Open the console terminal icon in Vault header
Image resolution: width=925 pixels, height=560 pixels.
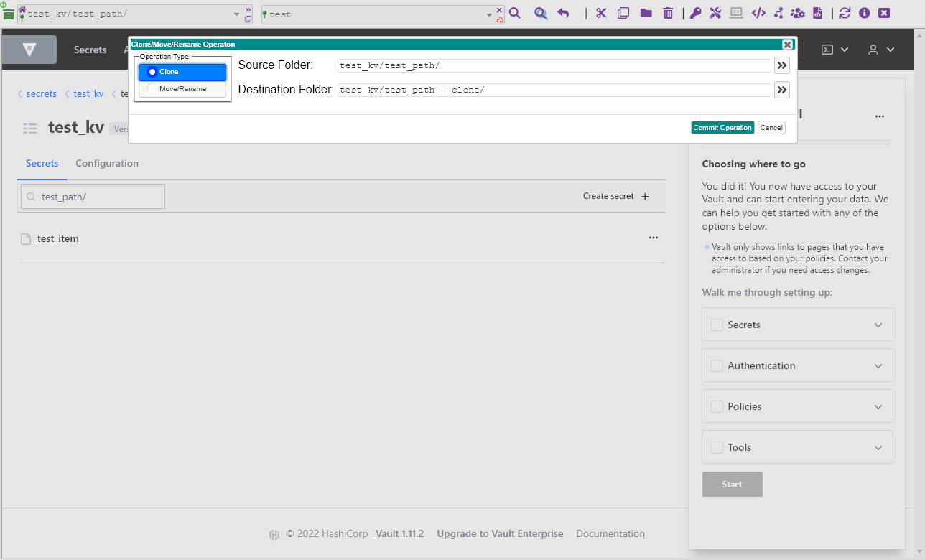(x=827, y=50)
